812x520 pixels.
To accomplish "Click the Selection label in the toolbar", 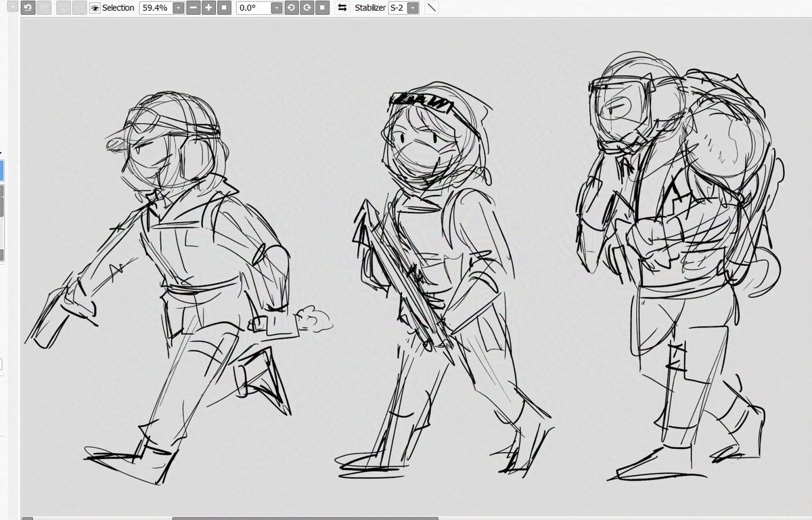I will (118, 8).
